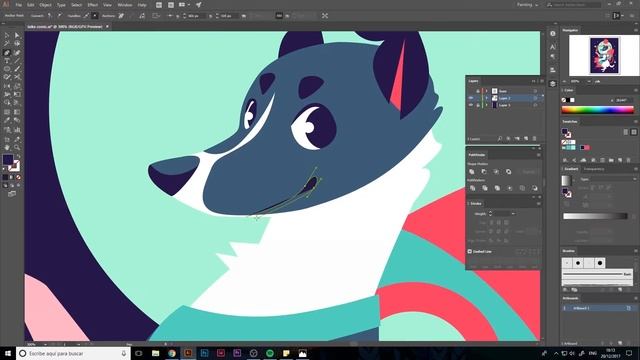This screenshot has height=360, width=640.
Task: Click the Pathfinder Expand button
Action: click(x=529, y=172)
